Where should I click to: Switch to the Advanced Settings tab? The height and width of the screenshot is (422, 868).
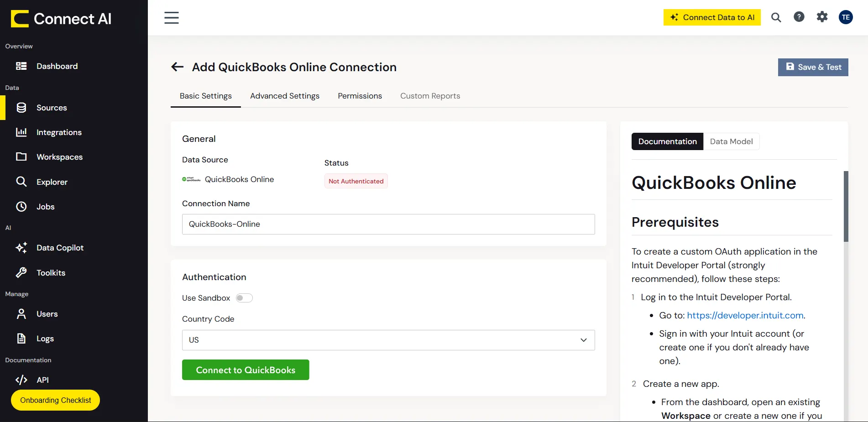click(285, 96)
